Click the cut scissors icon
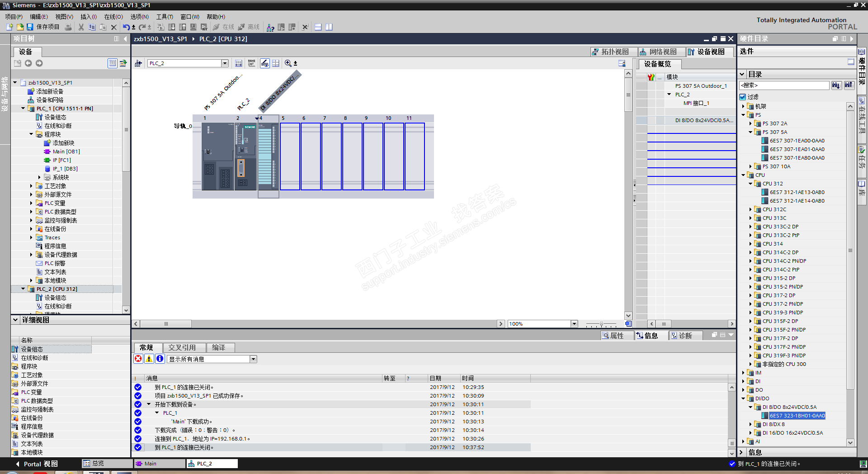868x474 pixels. (81, 27)
